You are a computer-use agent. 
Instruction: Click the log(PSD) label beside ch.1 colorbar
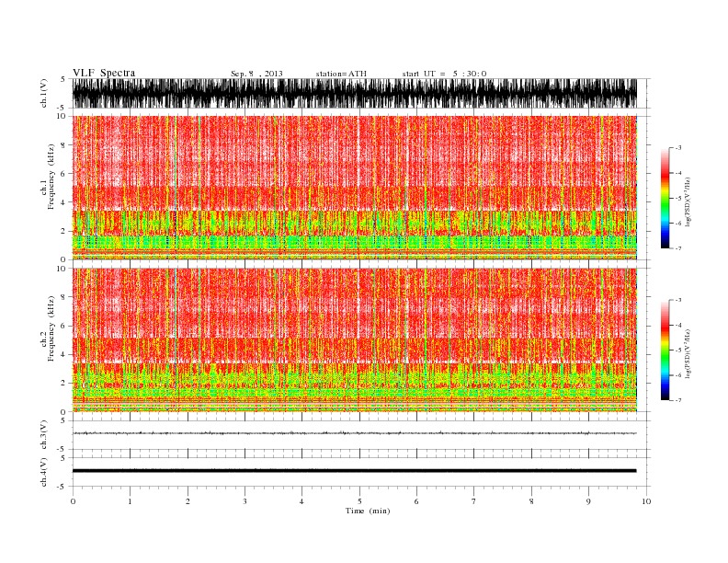[688, 201]
